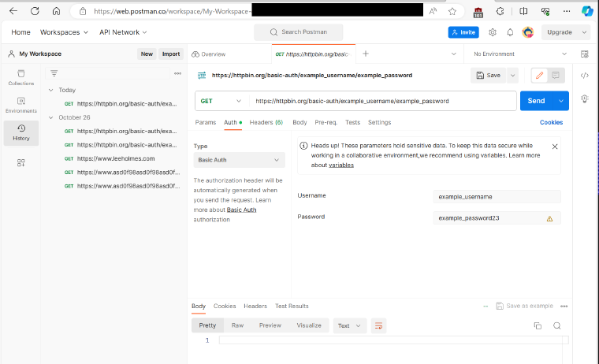This screenshot has width=599, height=364.
Task: Open the Basic Auth documentation link
Action: point(241,210)
